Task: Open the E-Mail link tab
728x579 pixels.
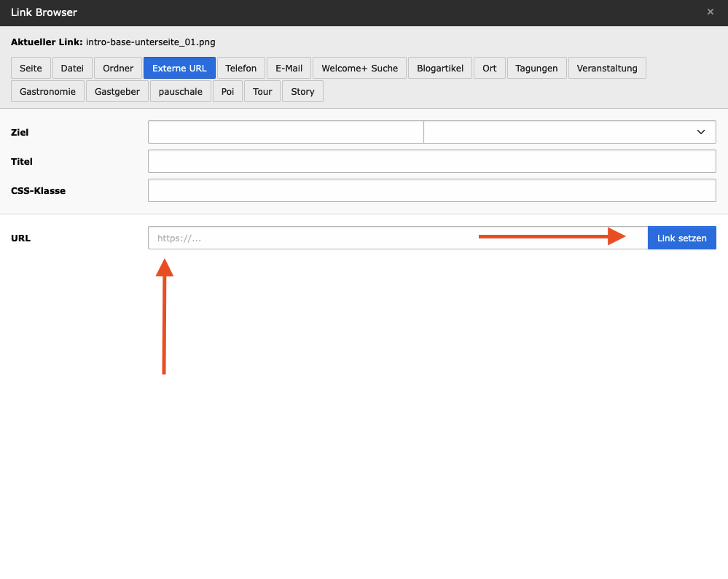Action: point(289,68)
